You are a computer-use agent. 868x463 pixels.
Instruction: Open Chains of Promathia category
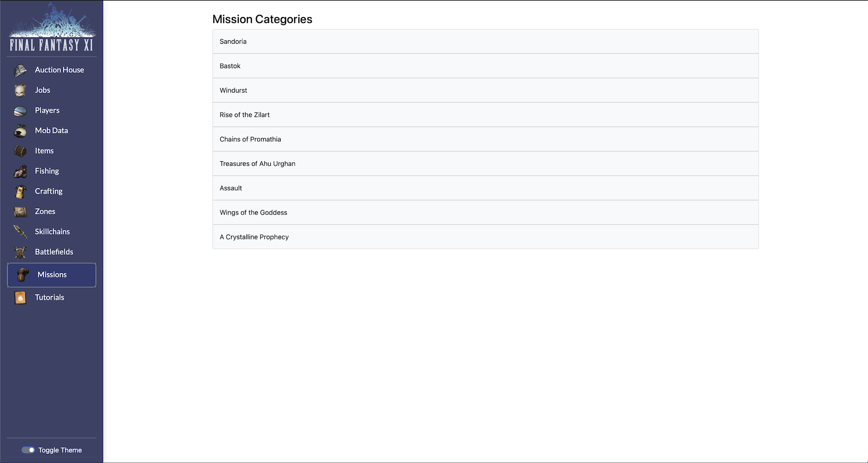coord(485,139)
